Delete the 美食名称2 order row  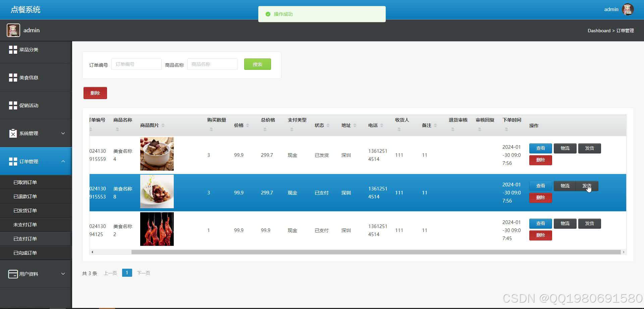[541, 235]
